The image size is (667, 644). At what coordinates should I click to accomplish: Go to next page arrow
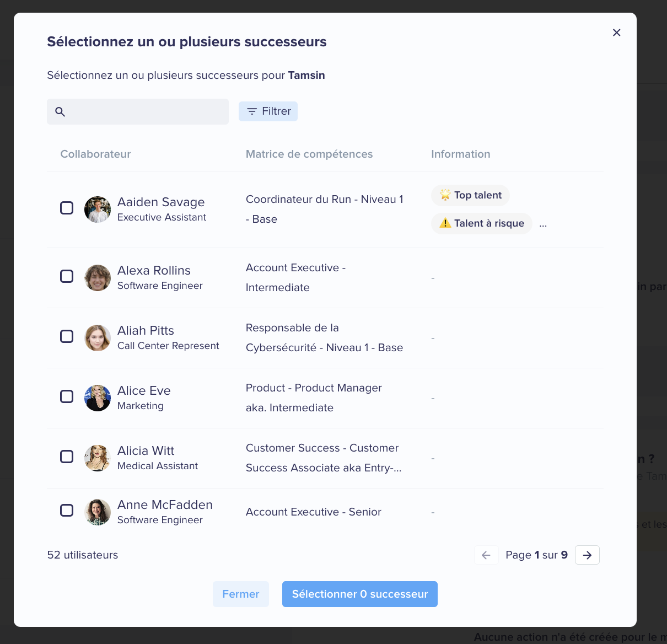(x=587, y=555)
